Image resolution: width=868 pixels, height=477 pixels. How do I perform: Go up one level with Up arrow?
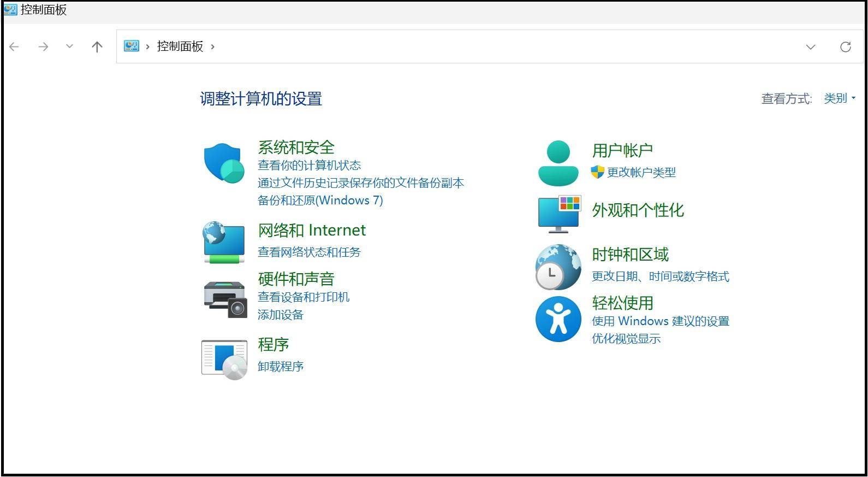click(97, 46)
